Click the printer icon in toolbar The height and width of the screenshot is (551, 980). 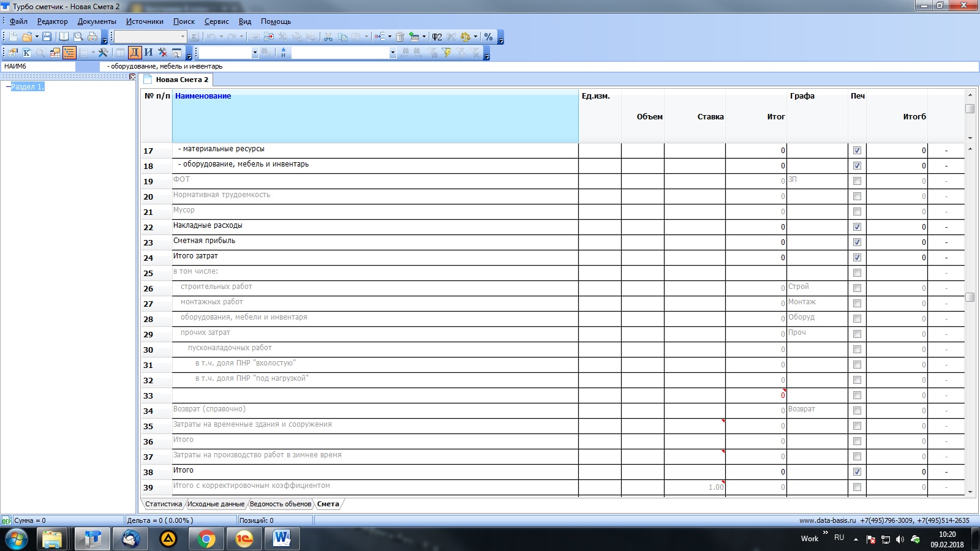pyautogui.click(x=92, y=37)
